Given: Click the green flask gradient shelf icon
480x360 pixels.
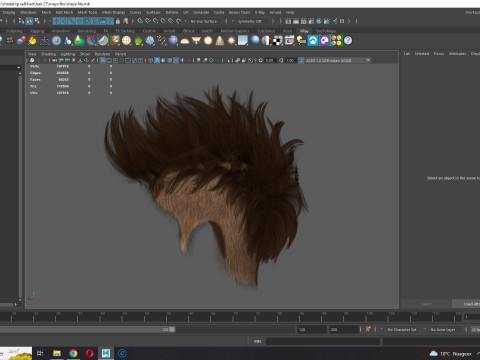Looking at the screenshot, I should click(x=79, y=41).
